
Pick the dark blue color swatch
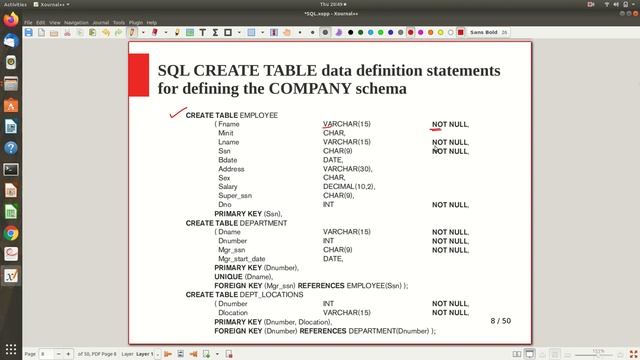pos(391,32)
